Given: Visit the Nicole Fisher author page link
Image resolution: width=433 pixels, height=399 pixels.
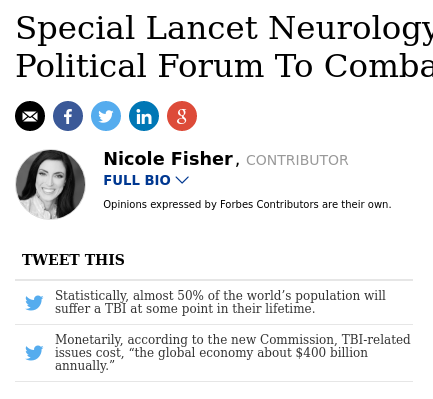Looking at the screenshot, I should coord(168,159).
